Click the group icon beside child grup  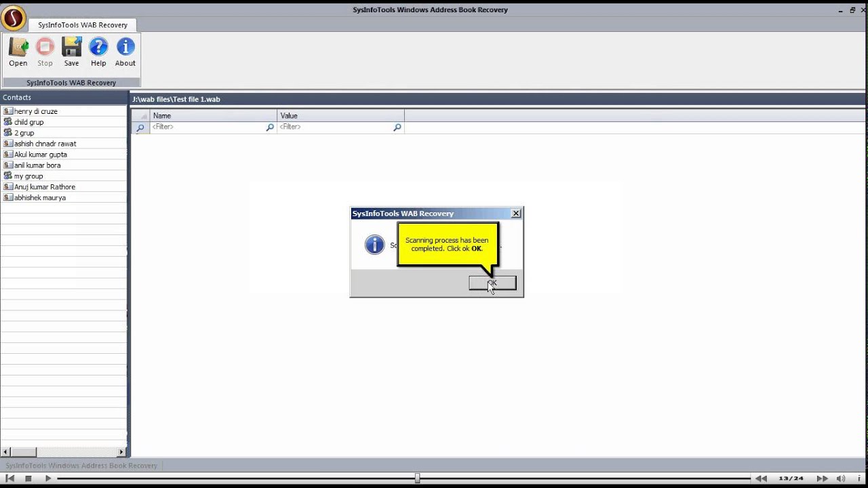8,122
